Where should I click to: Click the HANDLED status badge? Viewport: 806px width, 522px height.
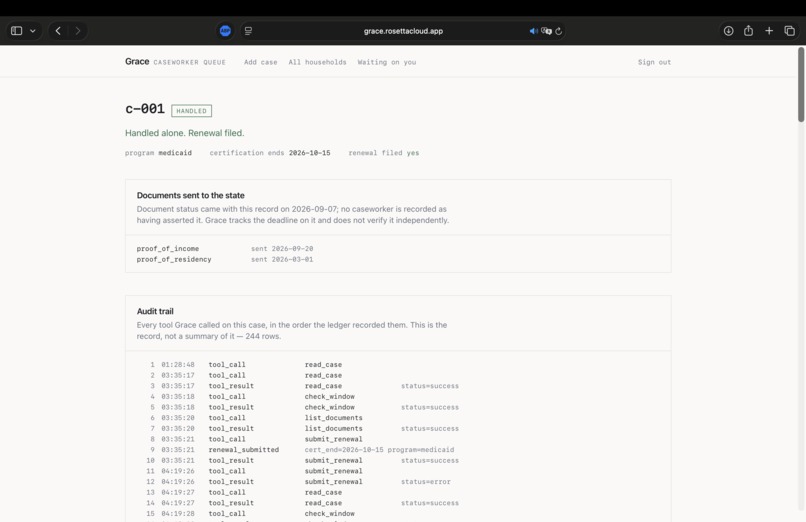pyautogui.click(x=191, y=110)
